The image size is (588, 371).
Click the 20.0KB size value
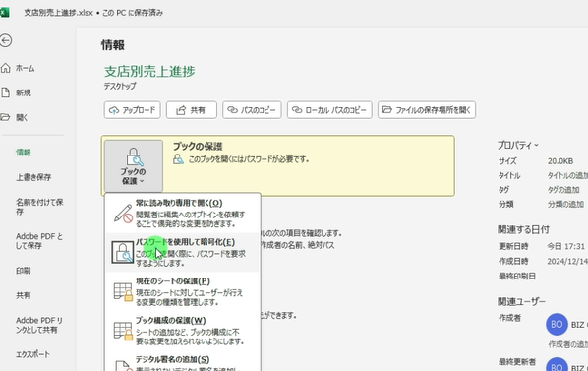pyautogui.click(x=560, y=161)
